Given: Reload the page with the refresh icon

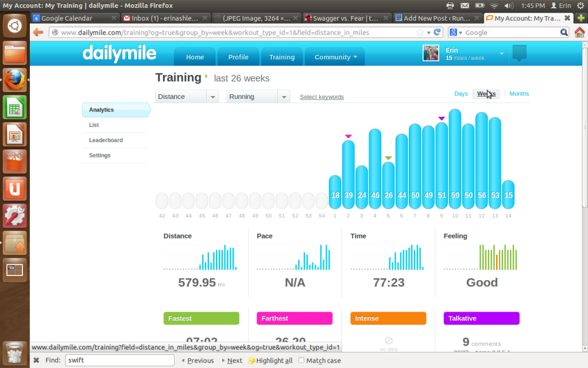Looking at the screenshot, I should coord(437,32).
